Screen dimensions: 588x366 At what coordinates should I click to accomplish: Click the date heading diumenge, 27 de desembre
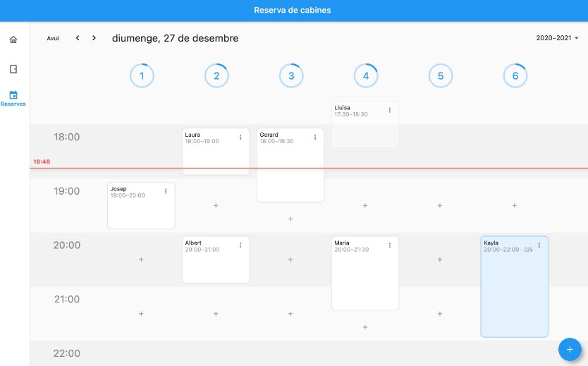(x=175, y=38)
